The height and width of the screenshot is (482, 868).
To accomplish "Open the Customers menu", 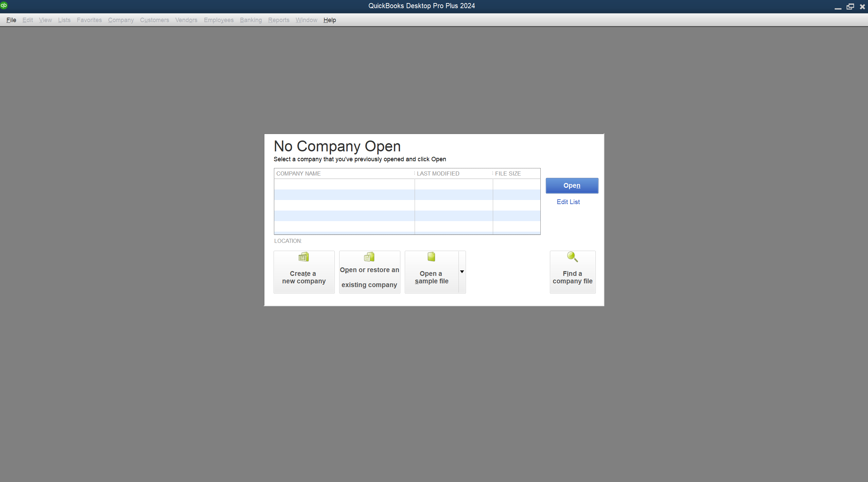I will [155, 20].
